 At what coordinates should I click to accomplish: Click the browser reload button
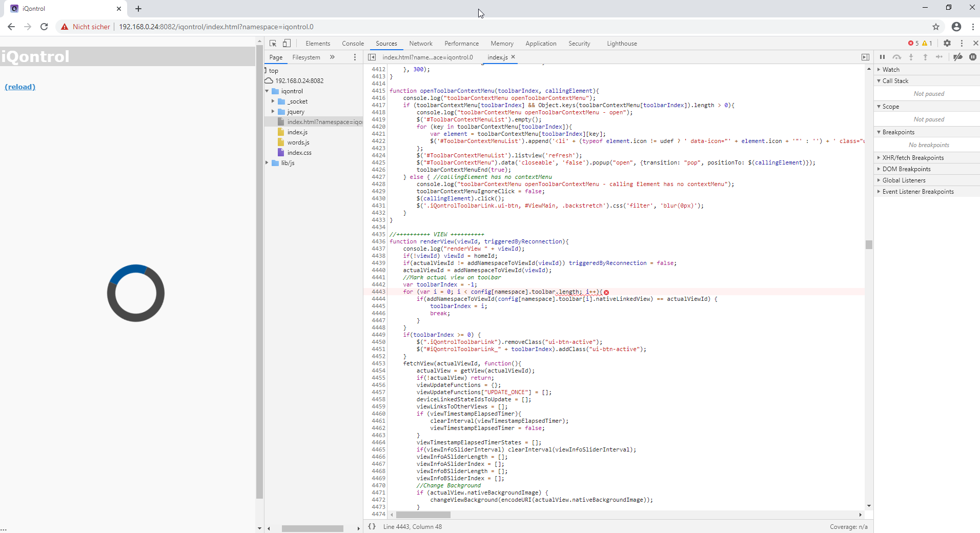(44, 27)
